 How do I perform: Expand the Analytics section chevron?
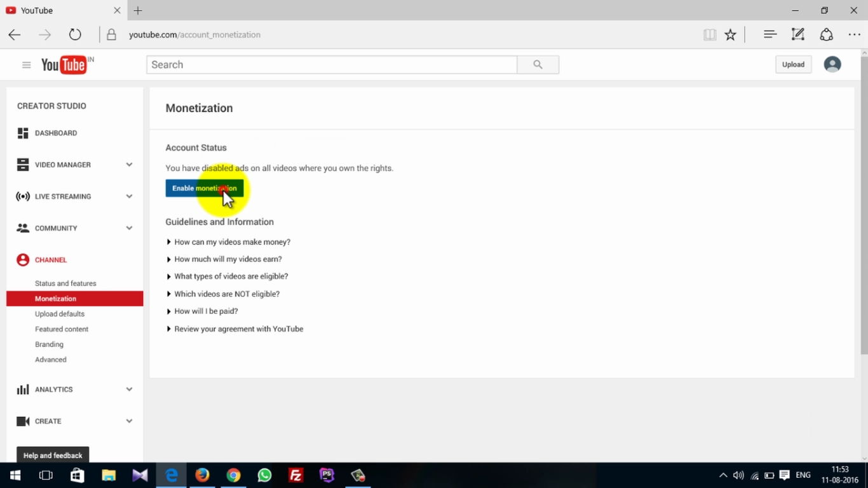coord(129,390)
